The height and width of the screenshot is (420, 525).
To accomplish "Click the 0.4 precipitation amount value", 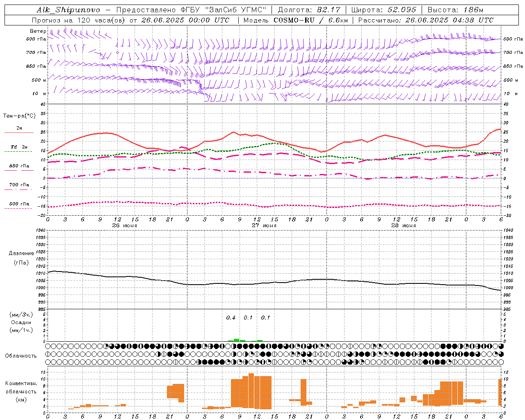I will pos(231,318).
